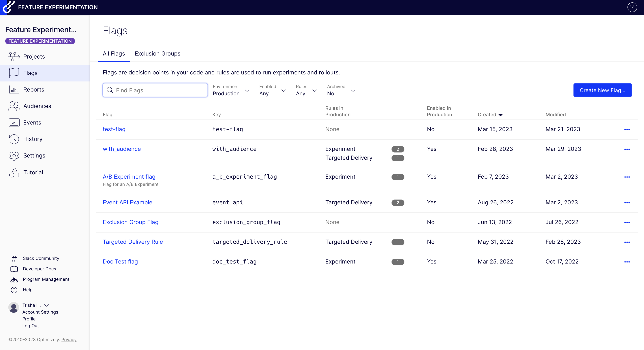Click the Audiences people icon
Image resolution: width=644 pixels, height=350 pixels.
pos(14,106)
